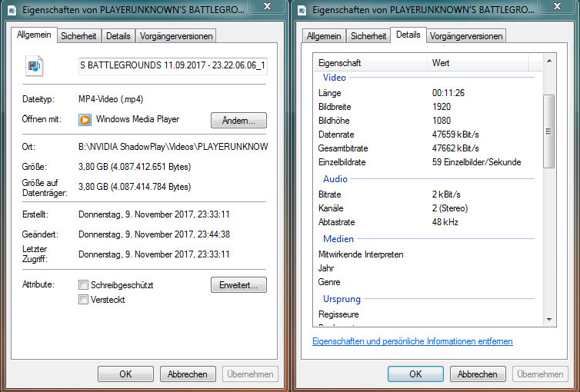Click the Geändert date ending 23:44:38
Viewport: 580px width, 392px height.
[155, 234]
